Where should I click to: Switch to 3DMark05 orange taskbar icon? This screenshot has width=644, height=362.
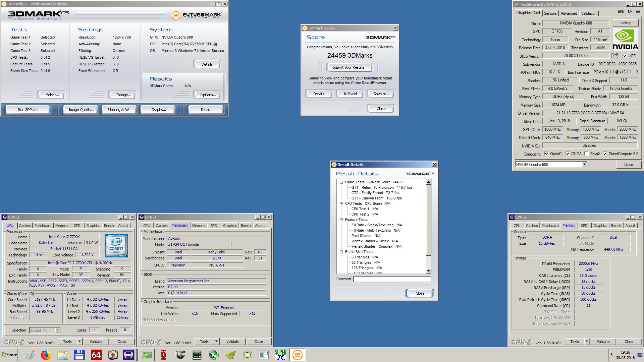pos(297,355)
